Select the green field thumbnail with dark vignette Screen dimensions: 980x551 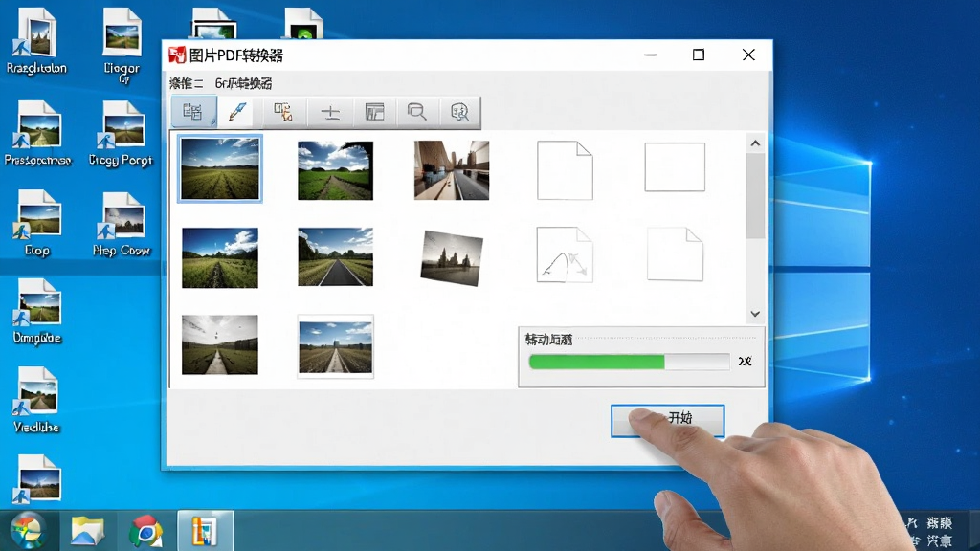click(336, 170)
